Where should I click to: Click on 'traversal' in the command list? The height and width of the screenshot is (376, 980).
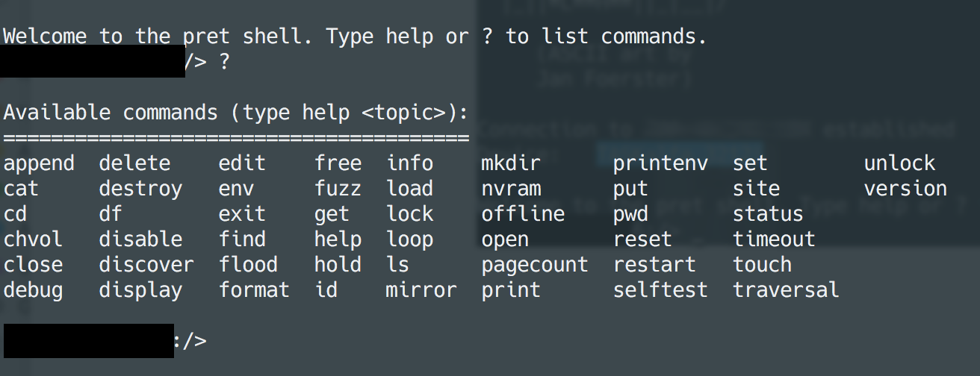coord(786,289)
